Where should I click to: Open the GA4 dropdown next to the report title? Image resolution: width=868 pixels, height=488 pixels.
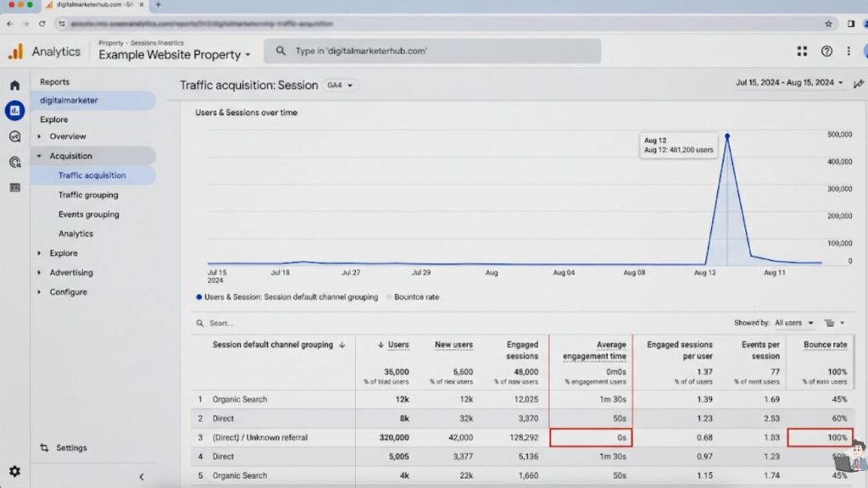(x=339, y=86)
